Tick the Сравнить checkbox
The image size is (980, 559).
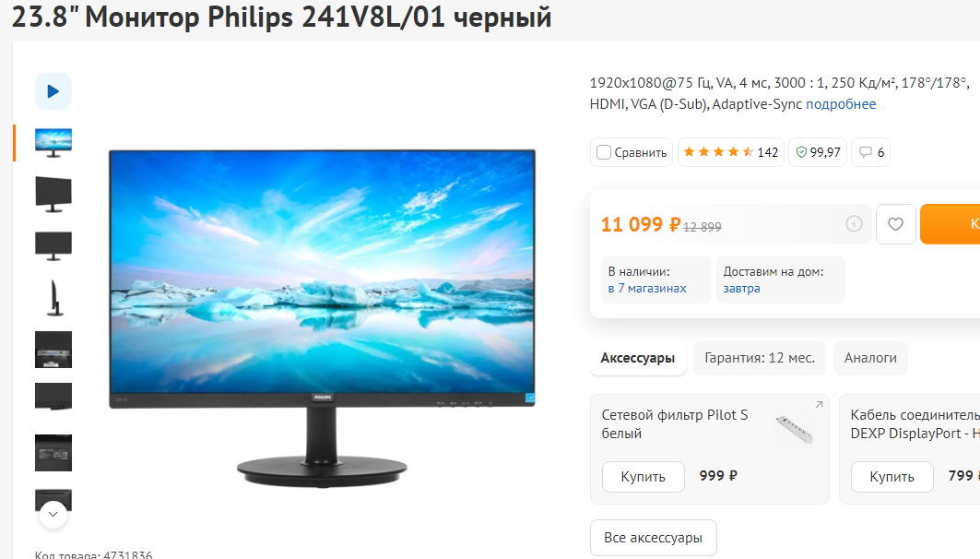click(x=603, y=152)
